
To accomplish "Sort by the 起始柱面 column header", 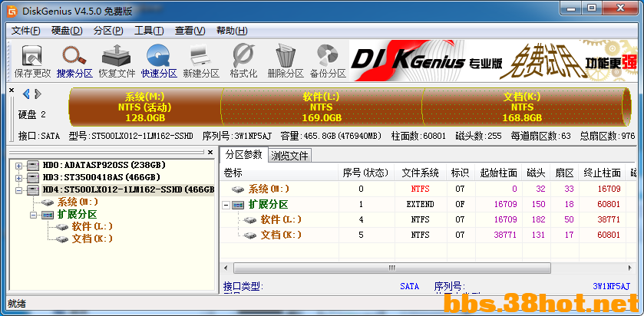I will coord(498,173).
